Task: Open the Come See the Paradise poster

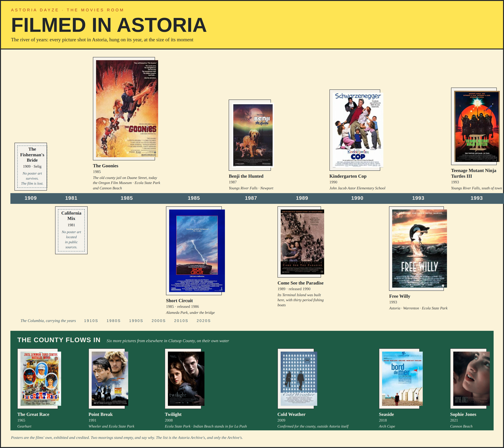Action: pyautogui.click(x=302, y=242)
